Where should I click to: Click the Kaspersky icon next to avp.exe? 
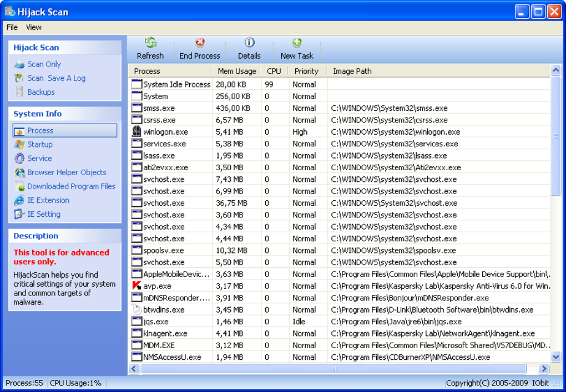(137, 286)
